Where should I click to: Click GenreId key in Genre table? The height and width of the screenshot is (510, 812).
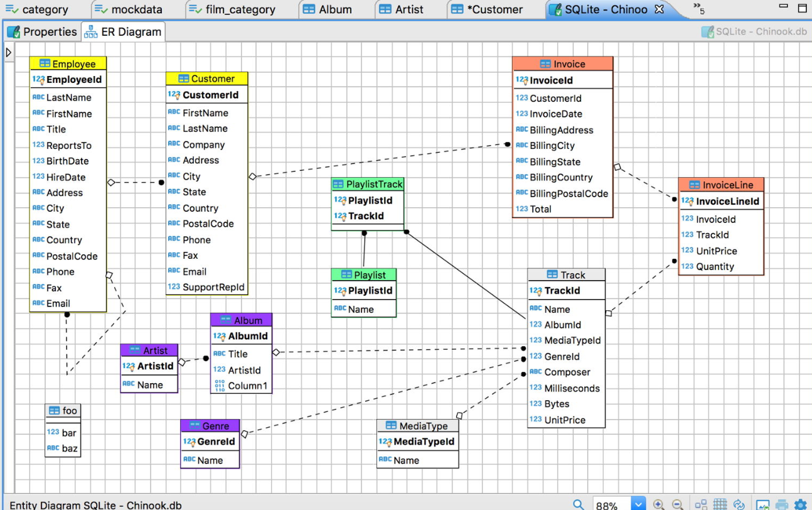tap(210, 442)
